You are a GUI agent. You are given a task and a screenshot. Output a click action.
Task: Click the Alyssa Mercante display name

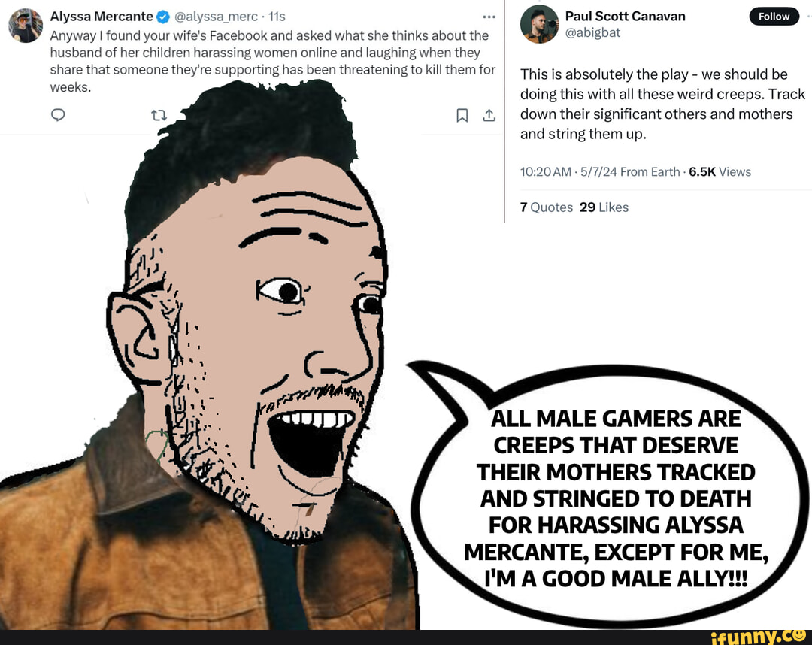click(101, 17)
